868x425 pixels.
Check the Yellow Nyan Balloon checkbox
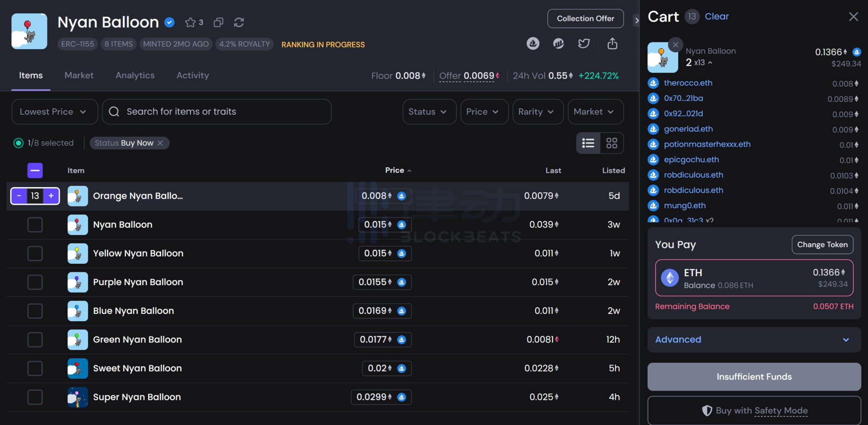[x=35, y=253]
